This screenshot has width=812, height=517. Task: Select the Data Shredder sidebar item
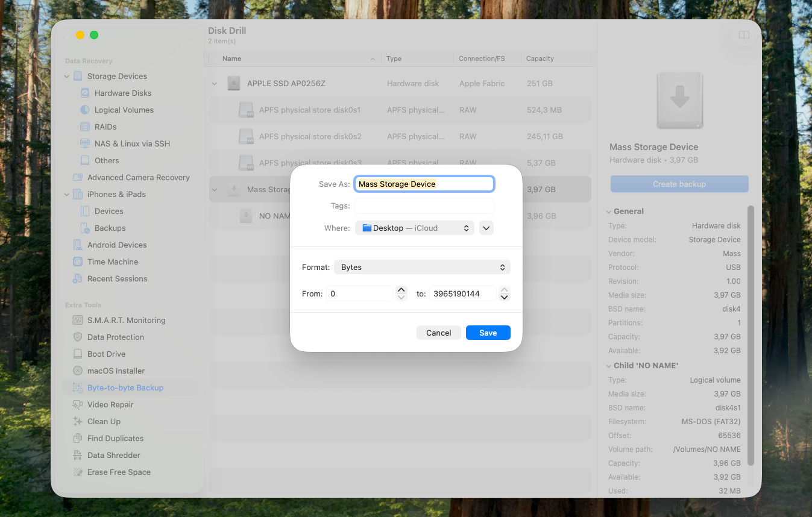point(129,456)
